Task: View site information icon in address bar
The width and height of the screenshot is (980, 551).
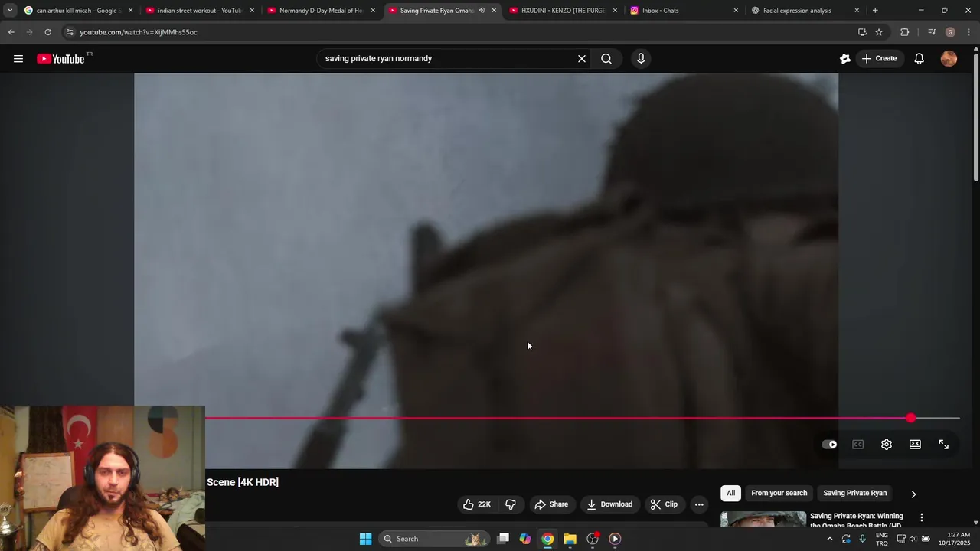Action: point(70,32)
